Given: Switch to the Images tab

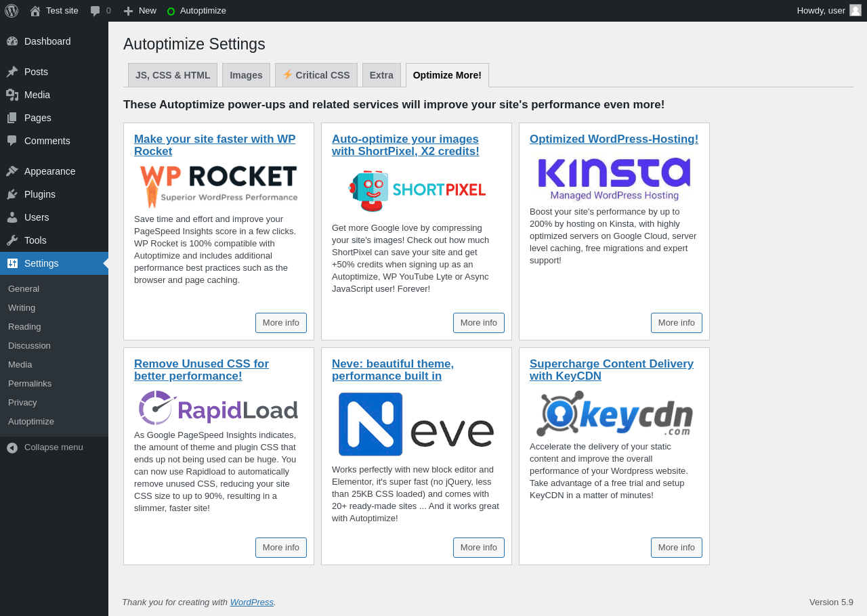Looking at the screenshot, I should pos(246,75).
